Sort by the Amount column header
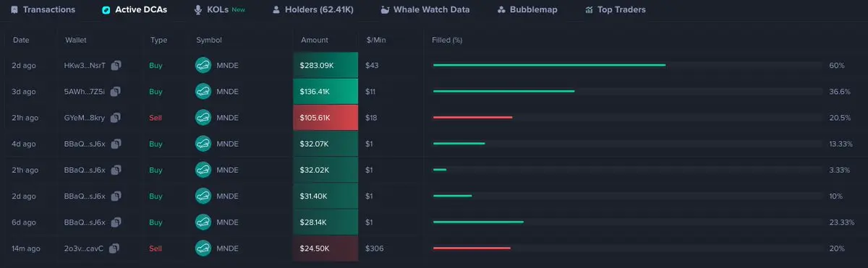 [314, 40]
